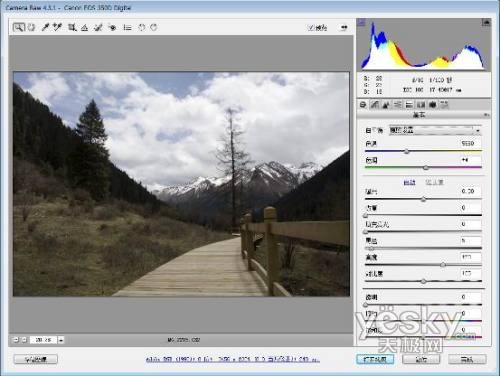Viewport: 500px width, 376px height.
Task: Click the blue Auto adjustment link
Action: pyautogui.click(x=409, y=182)
